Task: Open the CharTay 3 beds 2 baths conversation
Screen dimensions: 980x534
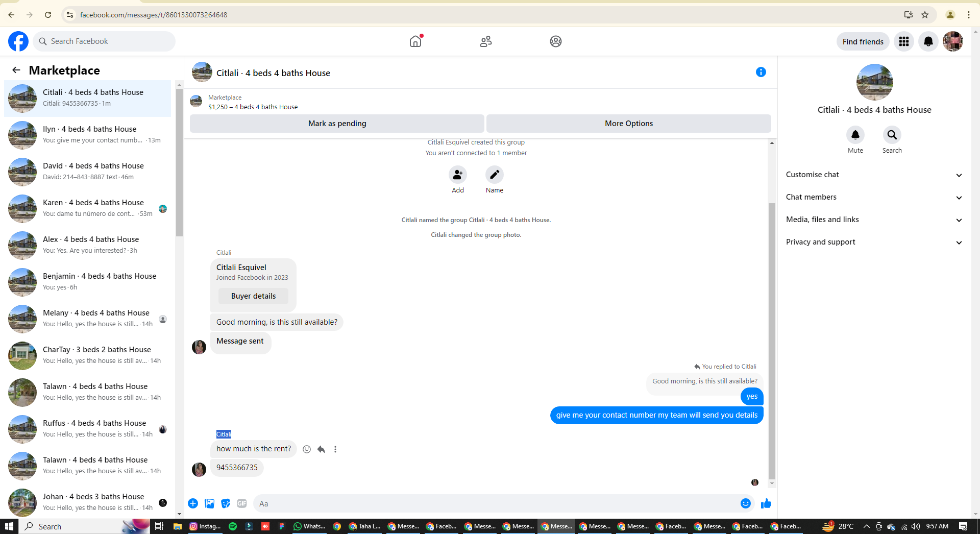Action: tap(88, 356)
